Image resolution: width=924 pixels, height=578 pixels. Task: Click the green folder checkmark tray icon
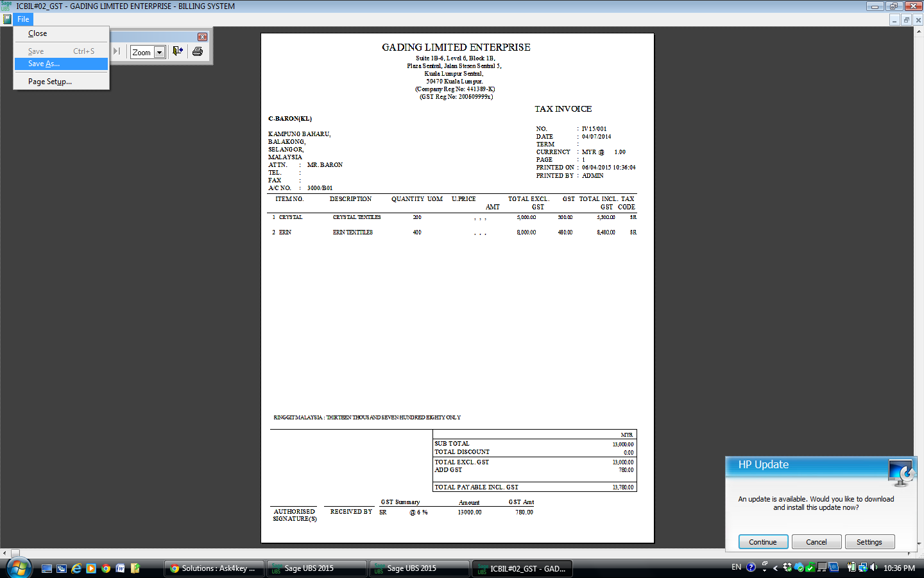810,568
